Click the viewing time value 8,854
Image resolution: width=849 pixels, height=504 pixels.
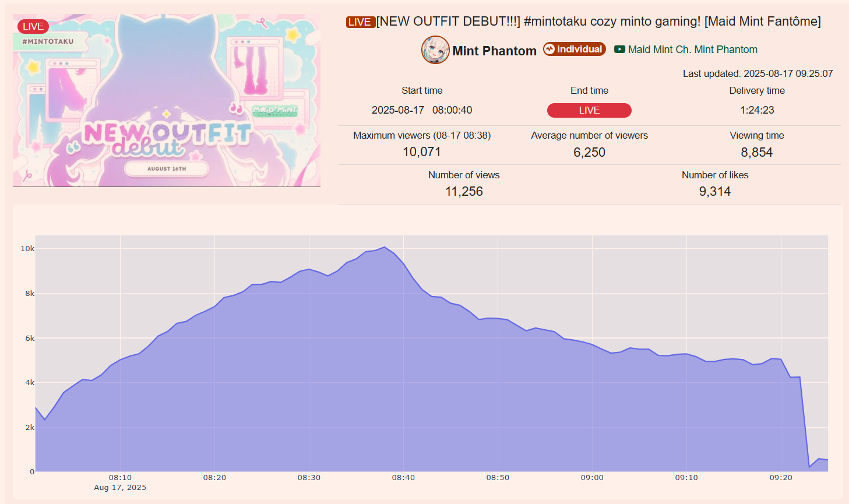[756, 153]
